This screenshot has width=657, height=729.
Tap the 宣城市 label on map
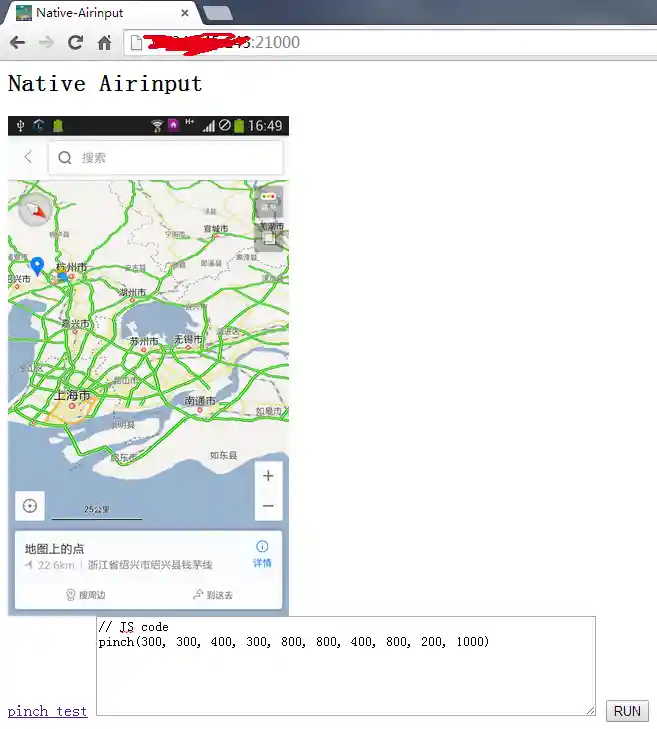click(216, 228)
